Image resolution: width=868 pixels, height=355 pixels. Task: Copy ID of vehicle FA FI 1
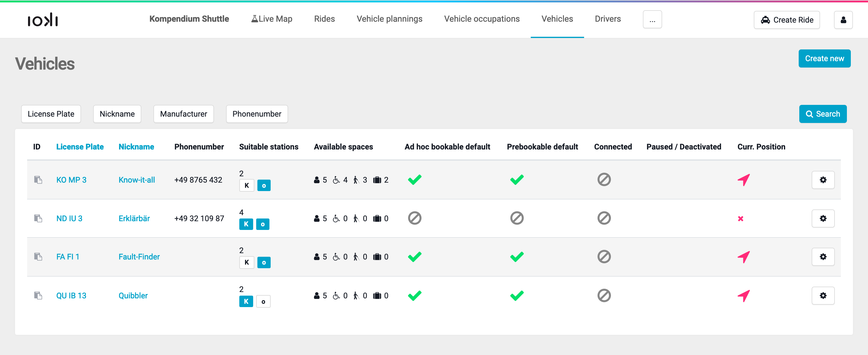click(x=38, y=257)
